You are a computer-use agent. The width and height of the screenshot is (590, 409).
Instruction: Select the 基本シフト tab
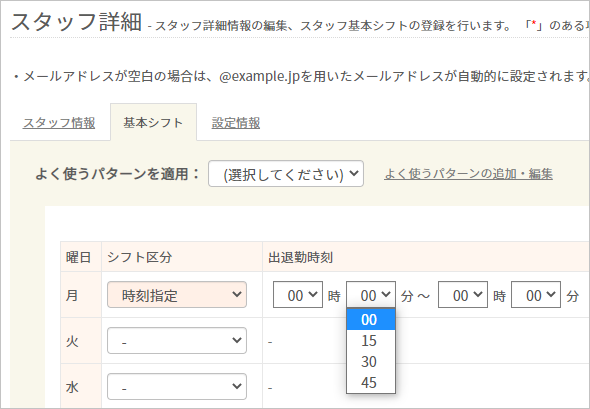pyautogui.click(x=153, y=123)
